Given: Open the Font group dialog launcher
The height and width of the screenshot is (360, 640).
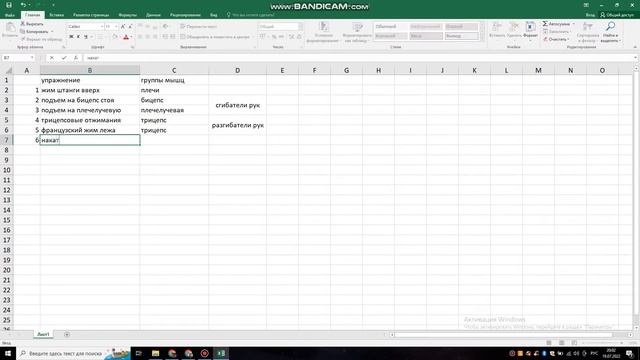Looking at the screenshot, I should 132,47.
